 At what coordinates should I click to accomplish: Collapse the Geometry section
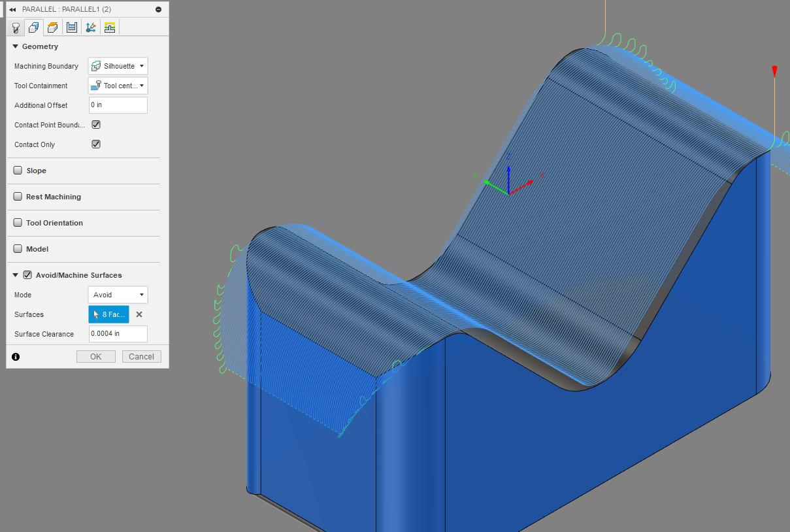15,46
